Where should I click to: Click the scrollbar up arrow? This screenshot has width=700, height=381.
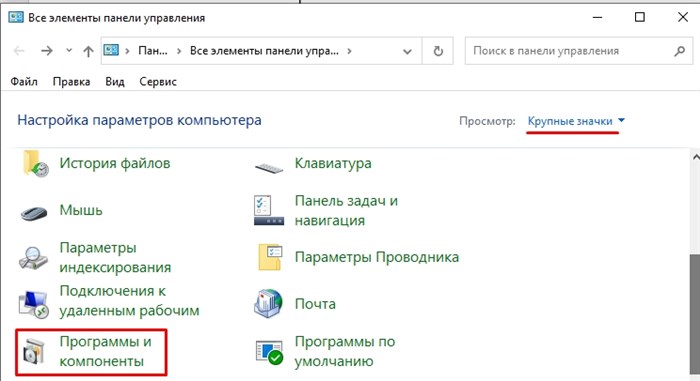coord(696,157)
